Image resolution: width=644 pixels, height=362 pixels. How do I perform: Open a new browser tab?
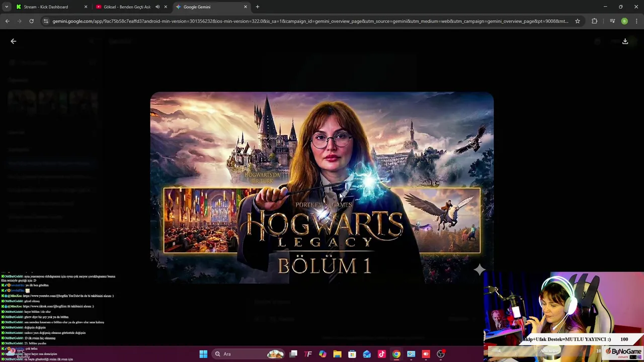click(x=258, y=7)
